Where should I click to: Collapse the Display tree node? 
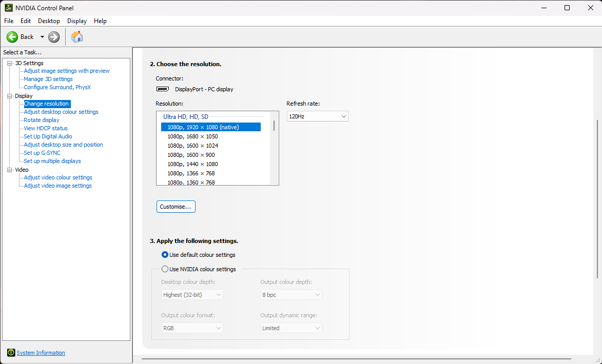coord(10,96)
